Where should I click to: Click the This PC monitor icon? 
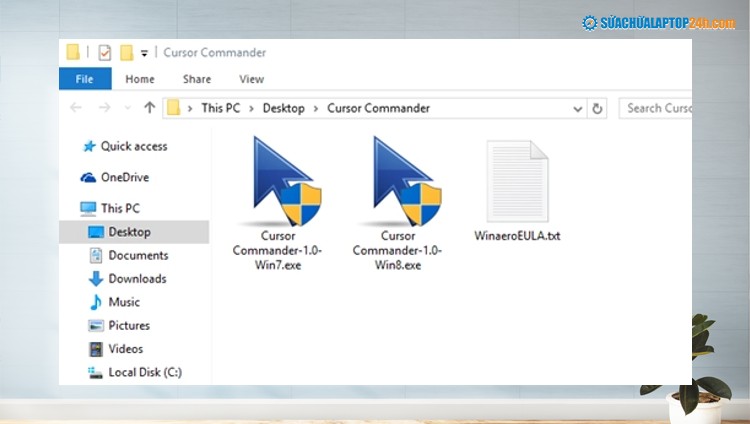pos(88,208)
